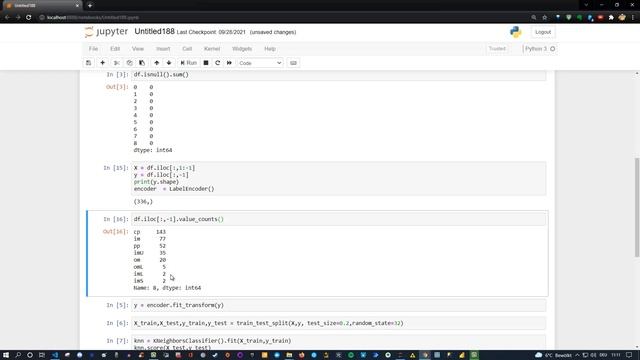Image resolution: width=640 pixels, height=360 pixels.
Task: Click the Last Checkpoint text
Action: 211,32
